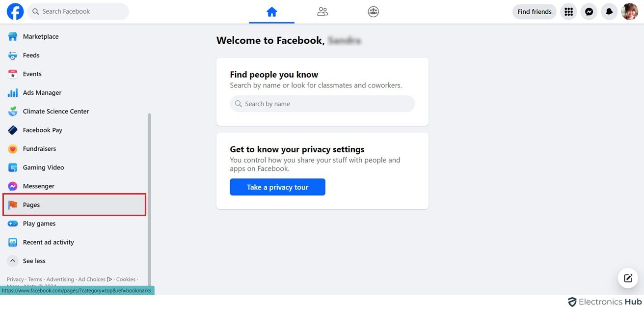
Task: Click the new message compose icon
Action: (x=628, y=279)
